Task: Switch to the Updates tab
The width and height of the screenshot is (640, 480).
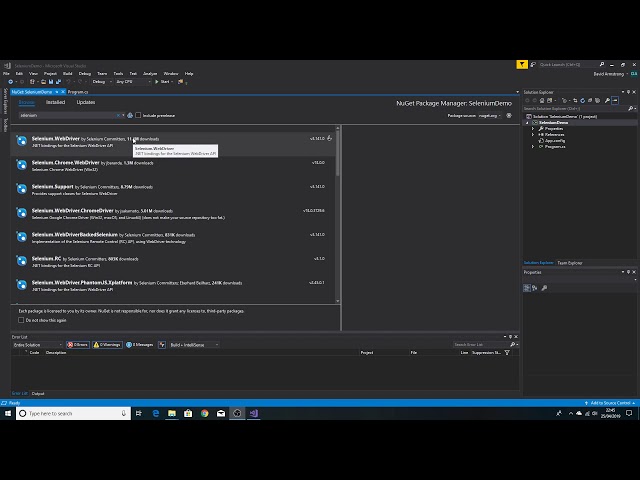Action: [86, 102]
